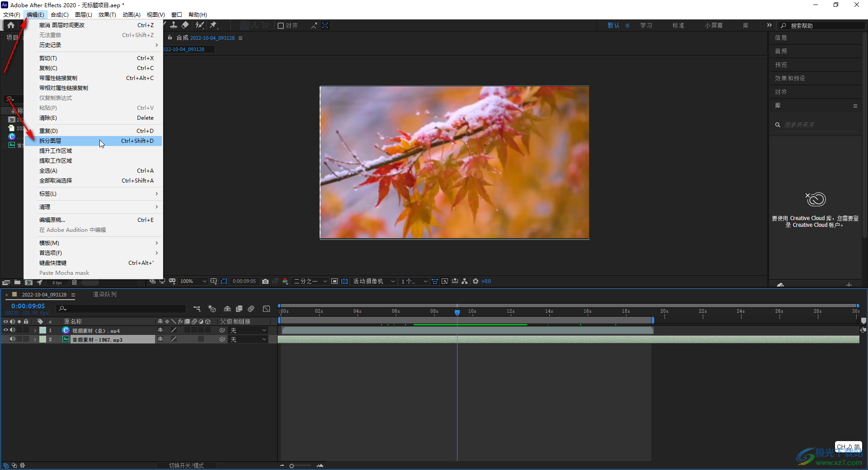868x470 pixels.
Task: Open the 合成(C) menu
Action: point(60,15)
